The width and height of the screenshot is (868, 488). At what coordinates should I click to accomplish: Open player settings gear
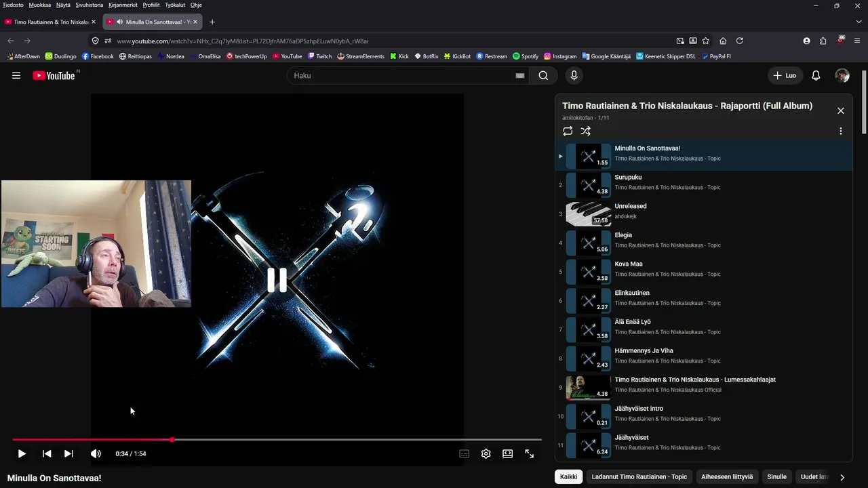click(x=486, y=453)
